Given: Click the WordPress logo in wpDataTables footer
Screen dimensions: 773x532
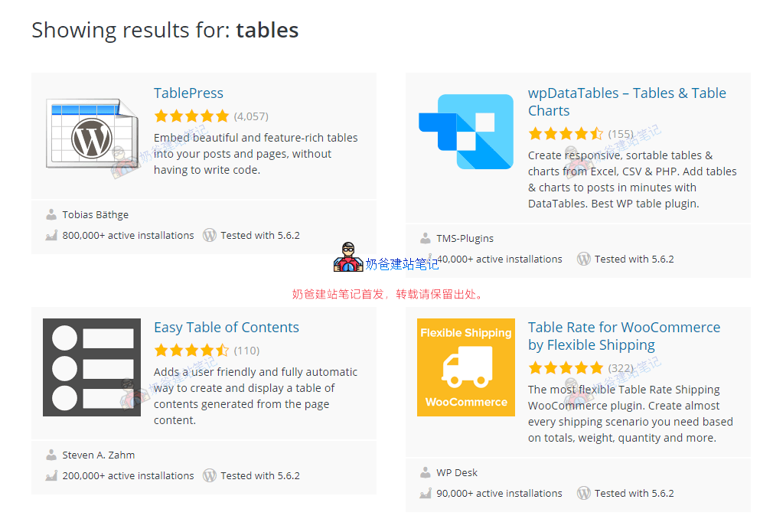Looking at the screenshot, I should (584, 259).
